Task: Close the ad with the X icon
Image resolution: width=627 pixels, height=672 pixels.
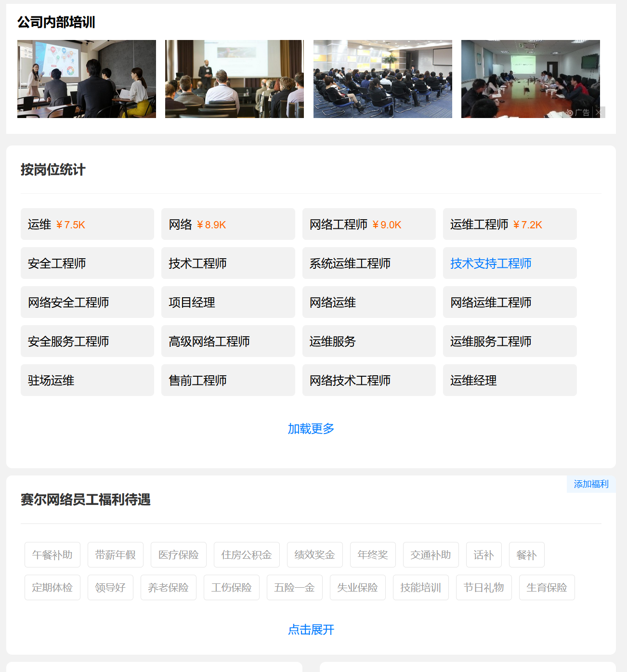Action: pos(599,112)
